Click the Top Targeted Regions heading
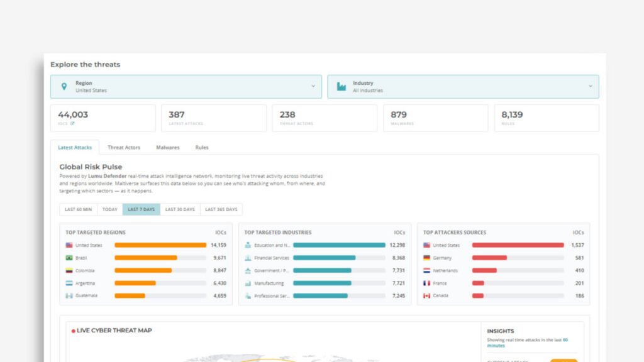This screenshot has width=644, height=362. coord(96,233)
